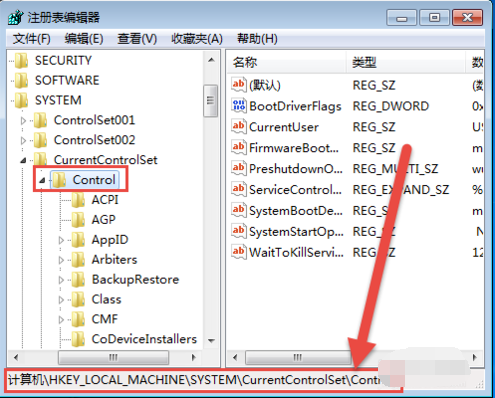This screenshot has width=495, height=398.
Task: Open the 文件(F) menu
Action: (32, 39)
